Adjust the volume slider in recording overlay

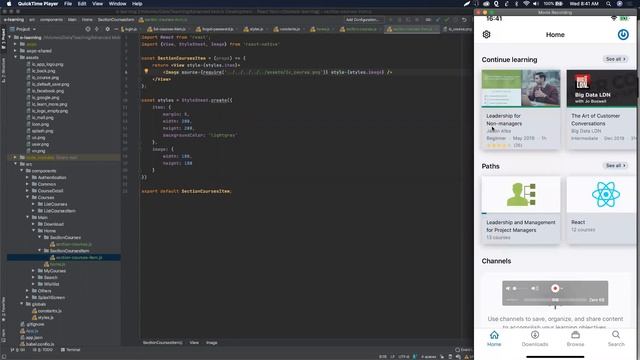[520, 289]
